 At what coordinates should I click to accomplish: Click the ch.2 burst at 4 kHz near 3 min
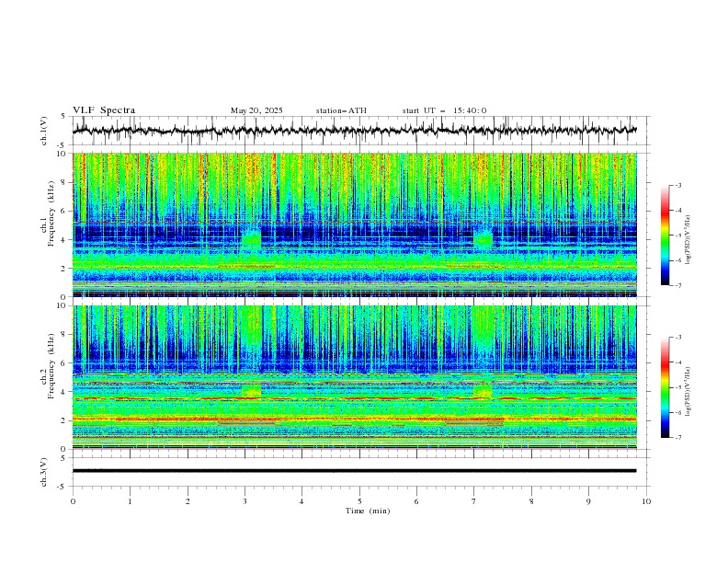tap(251, 391)
